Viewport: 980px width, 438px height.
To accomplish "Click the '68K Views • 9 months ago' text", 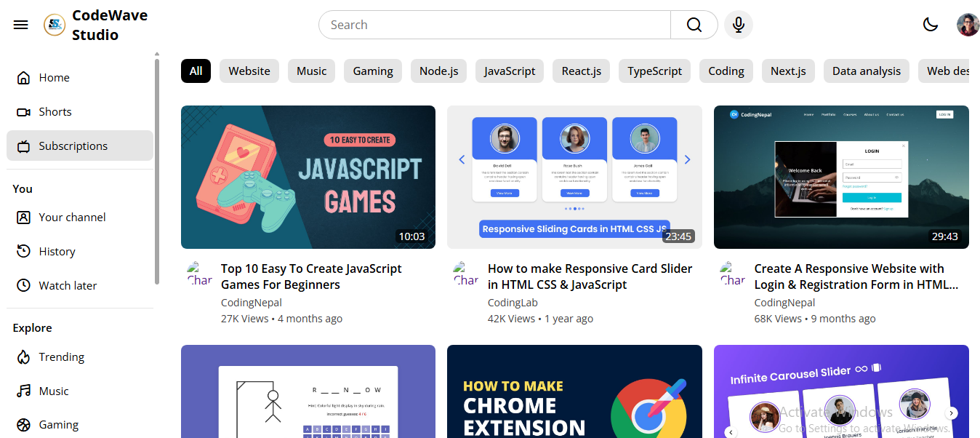I will (815, 319).
